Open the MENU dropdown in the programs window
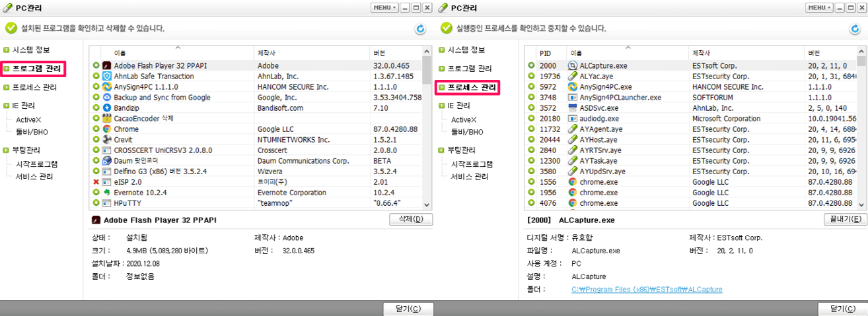 [384, 7]
